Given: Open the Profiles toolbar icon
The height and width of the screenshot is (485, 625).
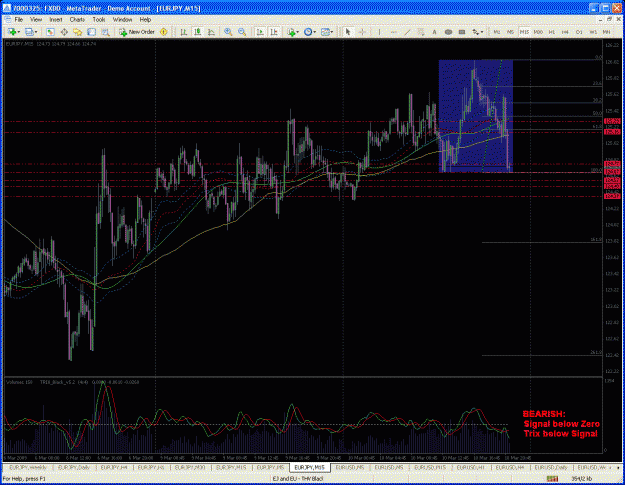Looking at the screenshot, I should pyautogui.click(x=29, y=32).
